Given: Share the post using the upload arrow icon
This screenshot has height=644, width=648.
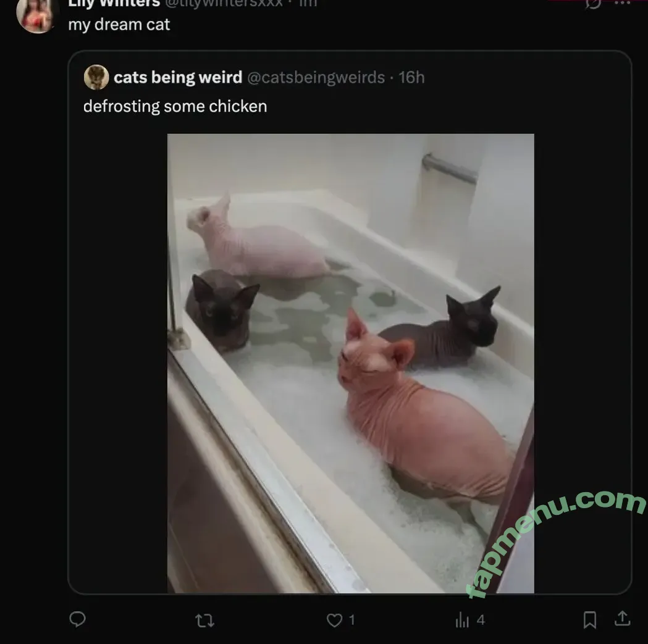Looking at the screenshot, I should click(623, 619).
